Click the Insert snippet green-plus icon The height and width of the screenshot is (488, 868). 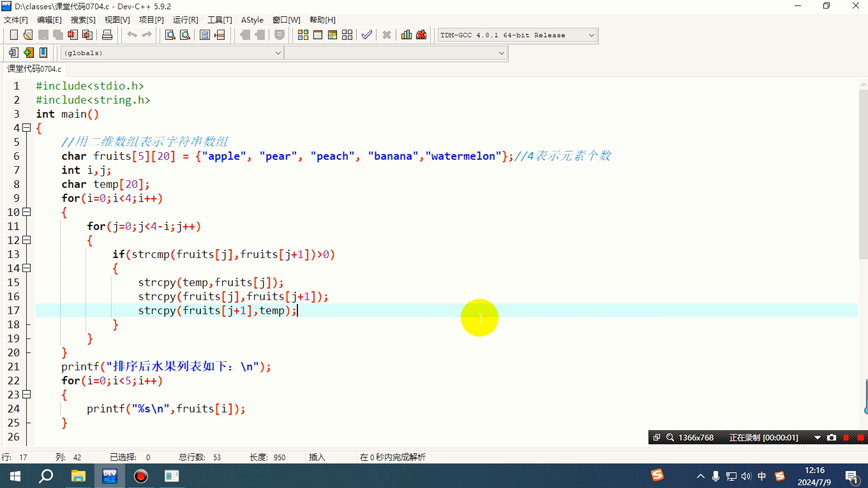(28, 53)
